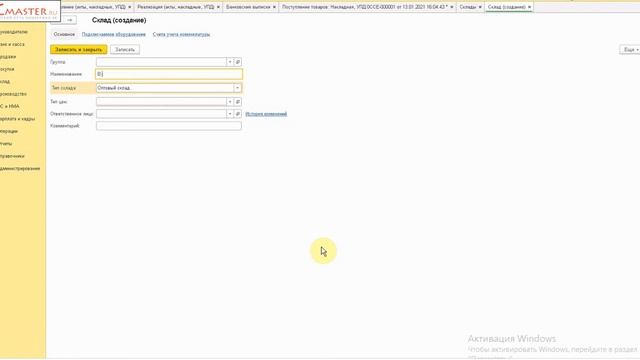Click the Оптовый склад value field
The width and height of the screenshot is (640, 360).
click(165, 88)
